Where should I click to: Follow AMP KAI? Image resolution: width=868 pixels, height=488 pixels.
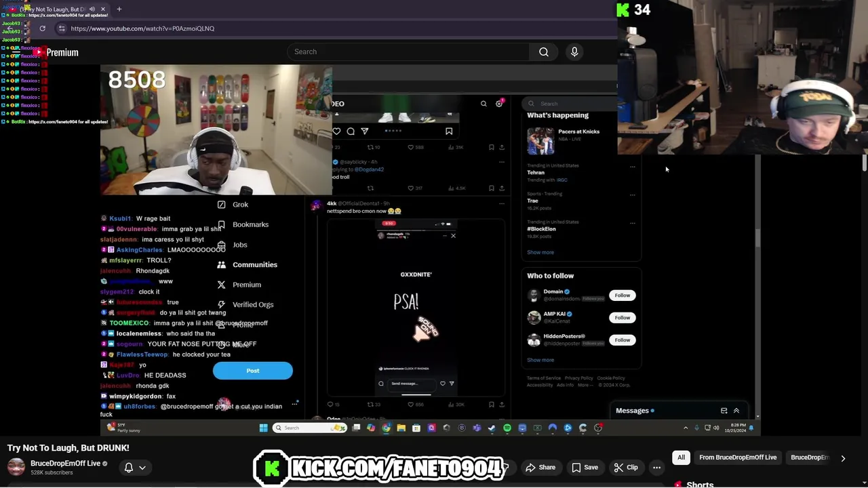623,318
